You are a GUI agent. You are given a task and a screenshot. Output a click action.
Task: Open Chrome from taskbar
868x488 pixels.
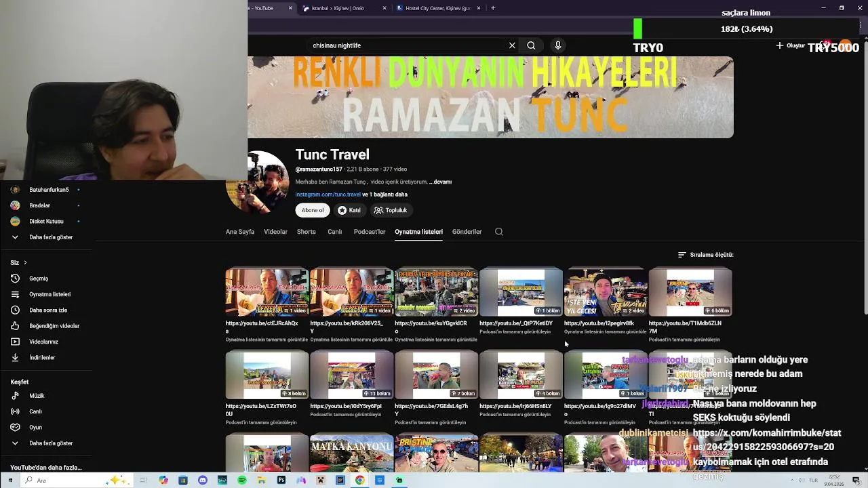point(359,481)
